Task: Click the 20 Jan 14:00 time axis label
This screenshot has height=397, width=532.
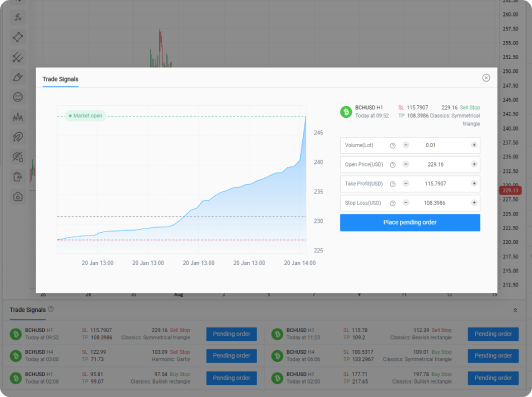Action: (x=300, y=263)
